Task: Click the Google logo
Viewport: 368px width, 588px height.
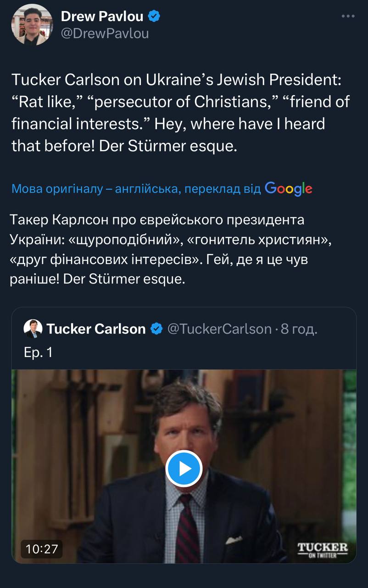Action: click(289, 188)
